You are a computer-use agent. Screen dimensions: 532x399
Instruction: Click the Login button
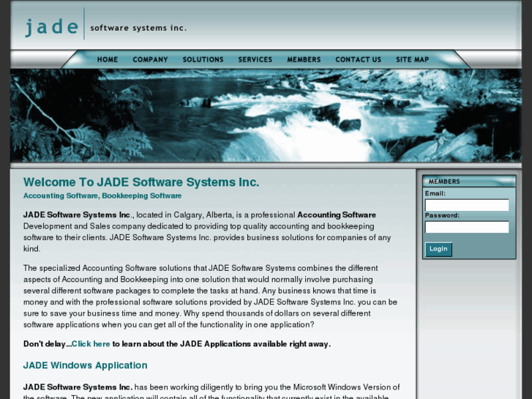pos(438,249)
